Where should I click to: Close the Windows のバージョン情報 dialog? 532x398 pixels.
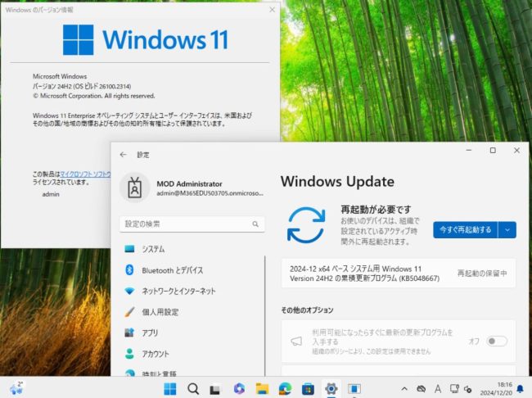[272, 10]
